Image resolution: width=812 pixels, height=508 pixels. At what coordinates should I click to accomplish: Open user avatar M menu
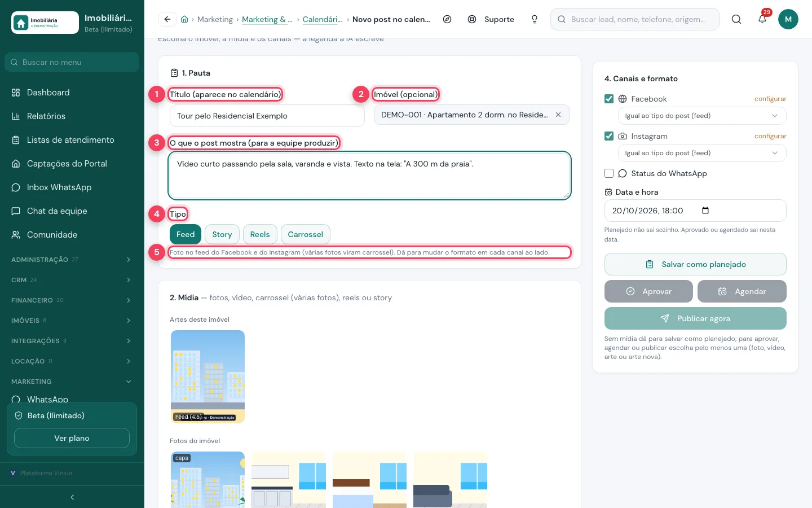[x=788, y=19]
